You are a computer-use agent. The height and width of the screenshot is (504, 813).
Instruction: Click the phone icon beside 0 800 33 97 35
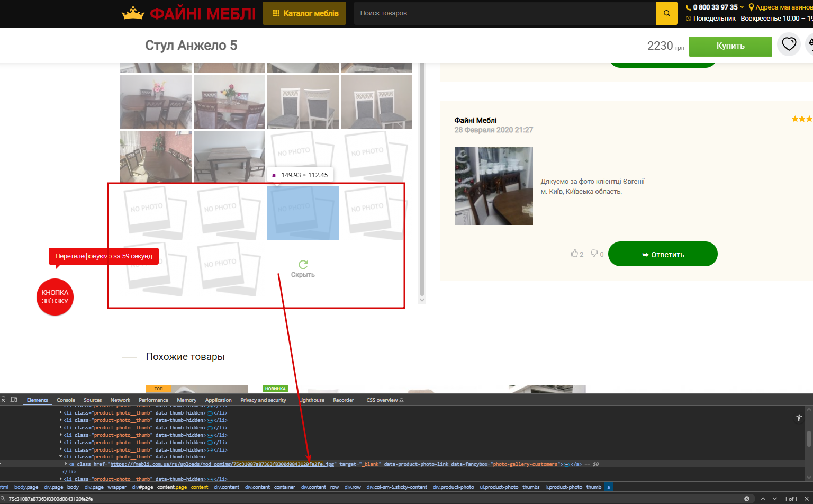[689, 7]
